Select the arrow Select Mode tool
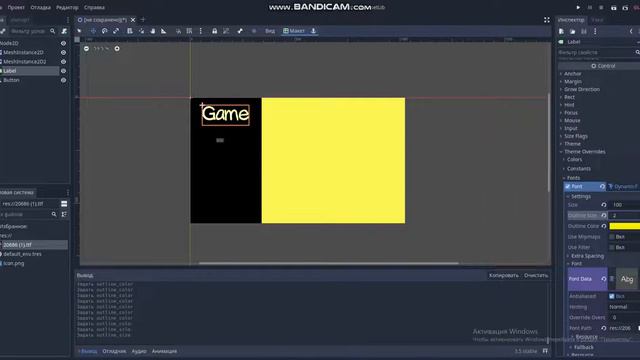The height and width of the screenshot is (360, 640). [x=80, y=31]
